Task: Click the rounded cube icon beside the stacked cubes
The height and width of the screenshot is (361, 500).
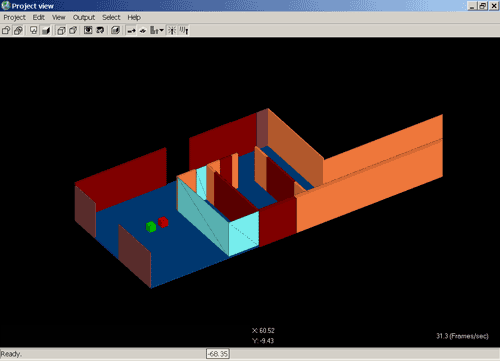Action: pos(73,30)
